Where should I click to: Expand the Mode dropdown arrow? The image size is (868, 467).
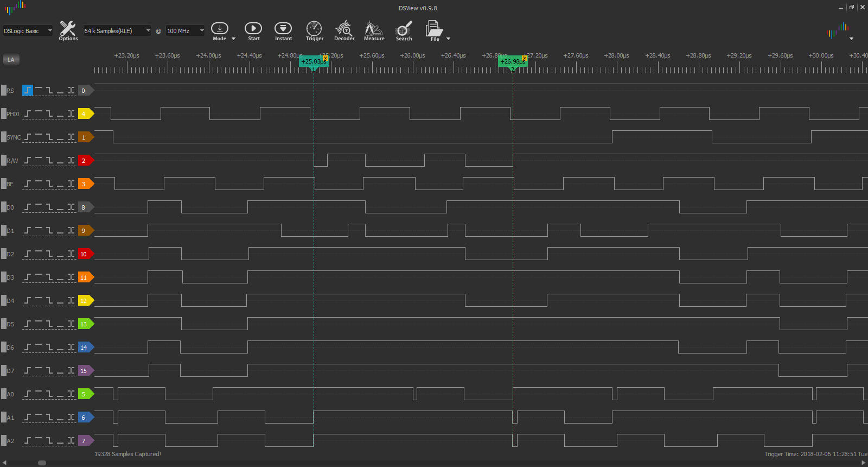tap(234, 39)
